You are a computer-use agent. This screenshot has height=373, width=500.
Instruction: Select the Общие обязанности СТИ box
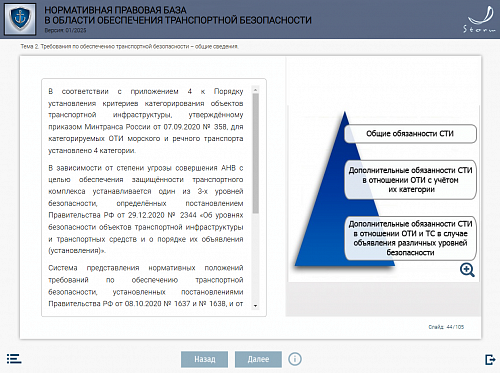410,134
